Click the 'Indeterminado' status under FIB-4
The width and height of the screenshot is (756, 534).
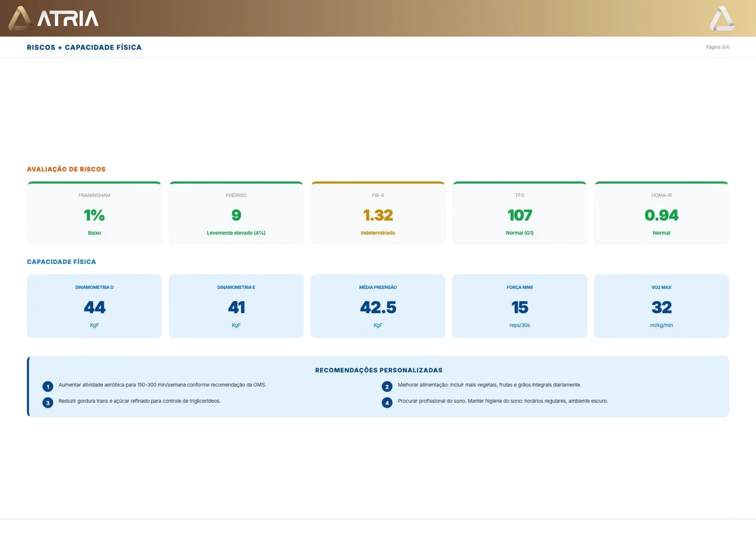tap(378, 233)
